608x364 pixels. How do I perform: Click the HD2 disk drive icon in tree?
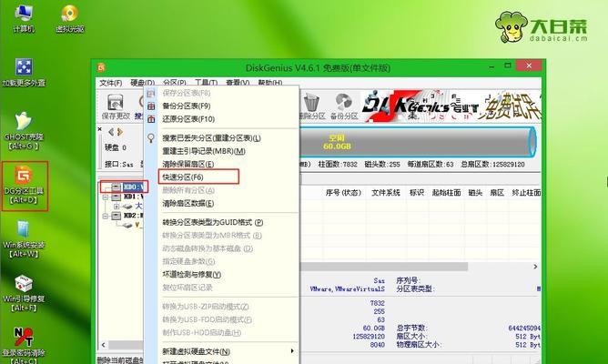[x=116, y=216]
